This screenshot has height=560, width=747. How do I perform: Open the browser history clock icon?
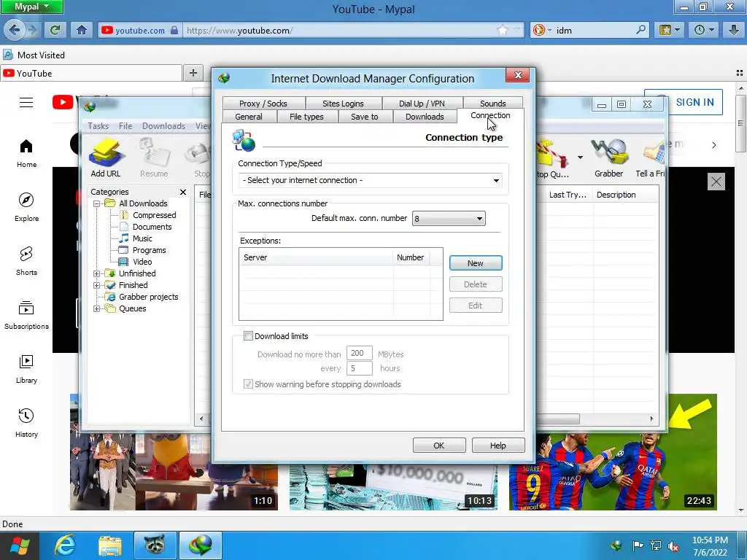704,30
